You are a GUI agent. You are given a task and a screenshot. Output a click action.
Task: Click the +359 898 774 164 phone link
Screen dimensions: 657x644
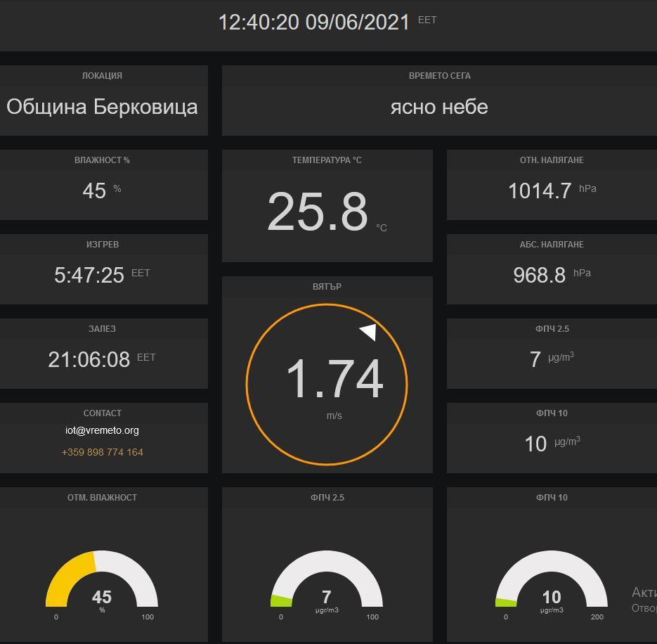click(102, 452)
